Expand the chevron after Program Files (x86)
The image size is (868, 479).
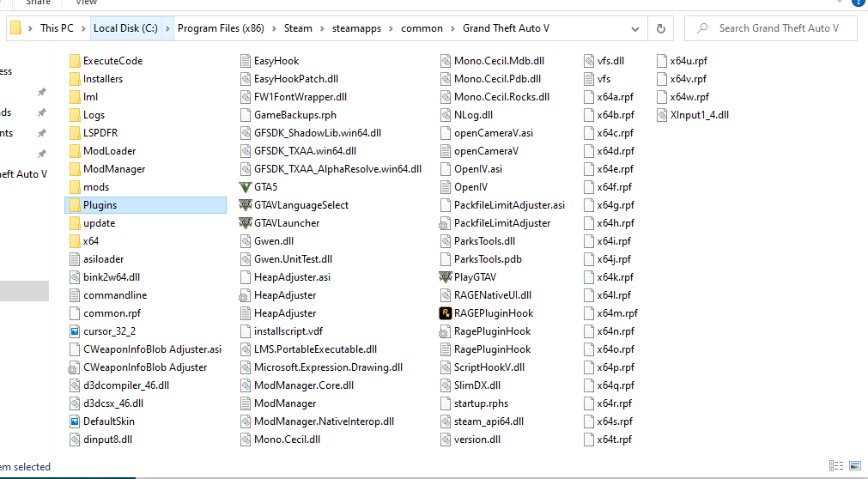pos(274,28)
